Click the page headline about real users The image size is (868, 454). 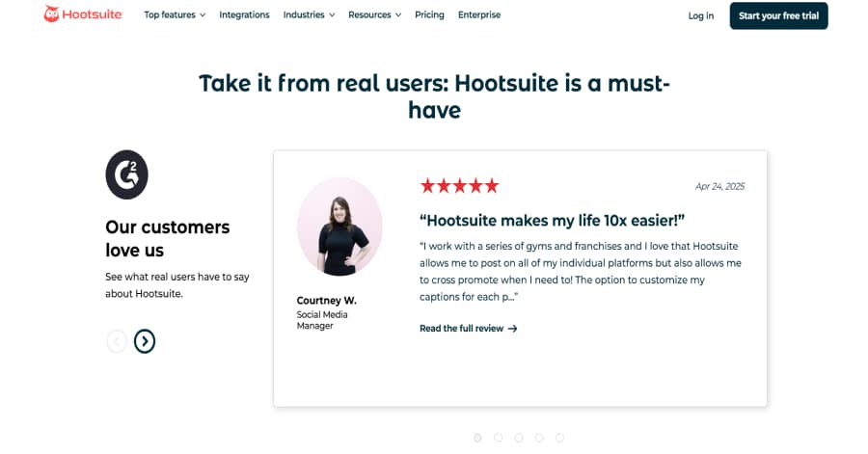click(x=435, y=96)
